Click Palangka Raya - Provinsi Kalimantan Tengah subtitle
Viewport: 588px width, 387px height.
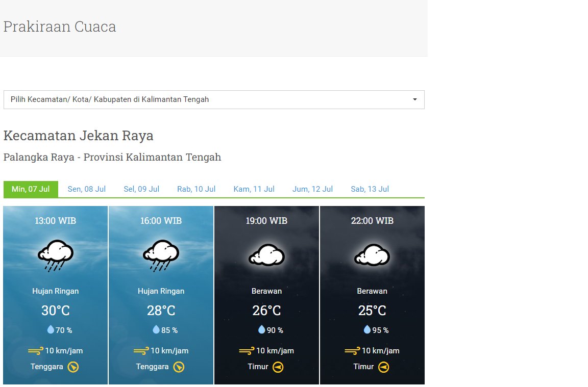[x=112, y=158]
